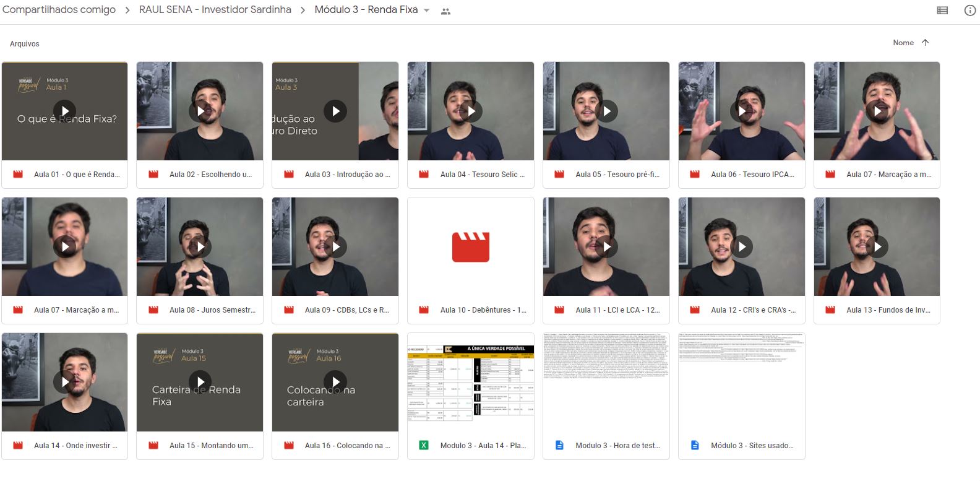The height and width of the screenshot is (481, 980).
Task: Reverse sort direction with the arrow icon
Action: [x=925, y=43]
